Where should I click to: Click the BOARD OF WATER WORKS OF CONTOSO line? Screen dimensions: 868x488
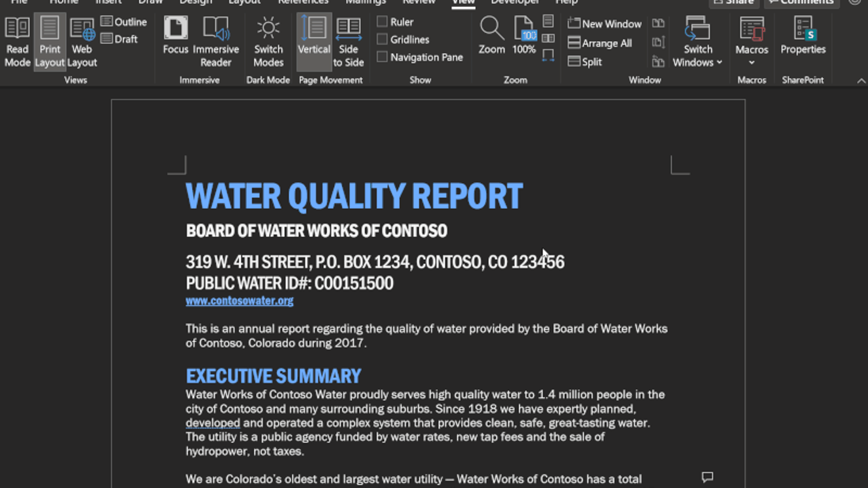(x=317, y=231)
